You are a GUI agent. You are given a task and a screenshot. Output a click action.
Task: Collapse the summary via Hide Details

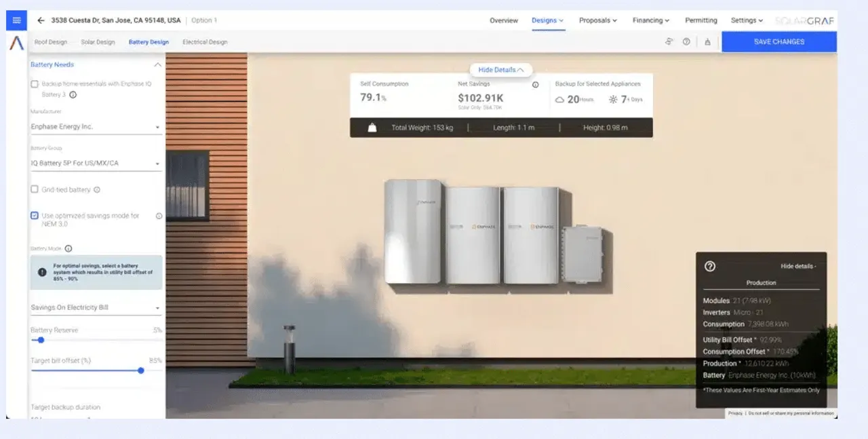500,69
